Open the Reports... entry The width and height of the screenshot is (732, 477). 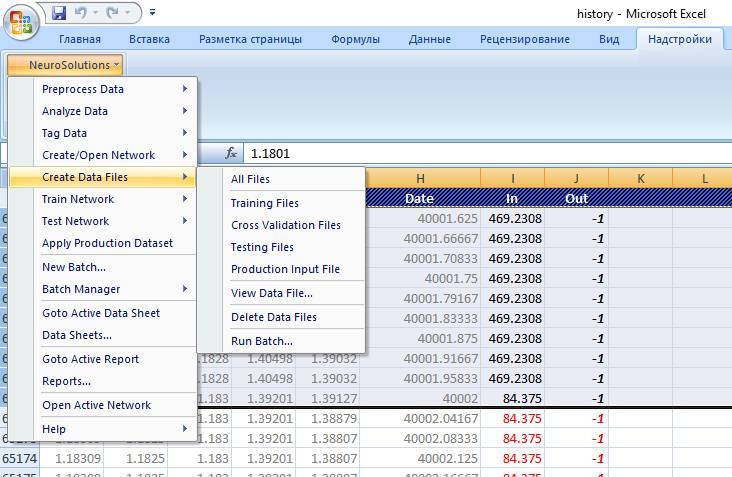point(102,381)
